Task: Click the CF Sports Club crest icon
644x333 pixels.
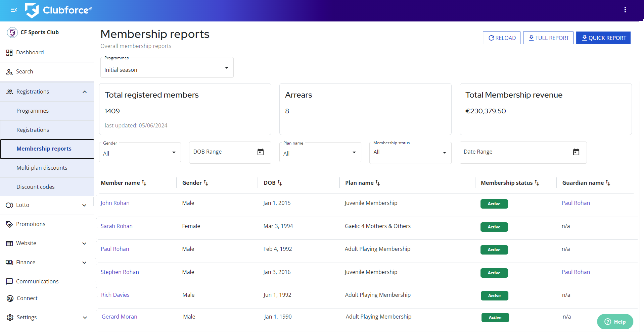Action: coord(12,33)
